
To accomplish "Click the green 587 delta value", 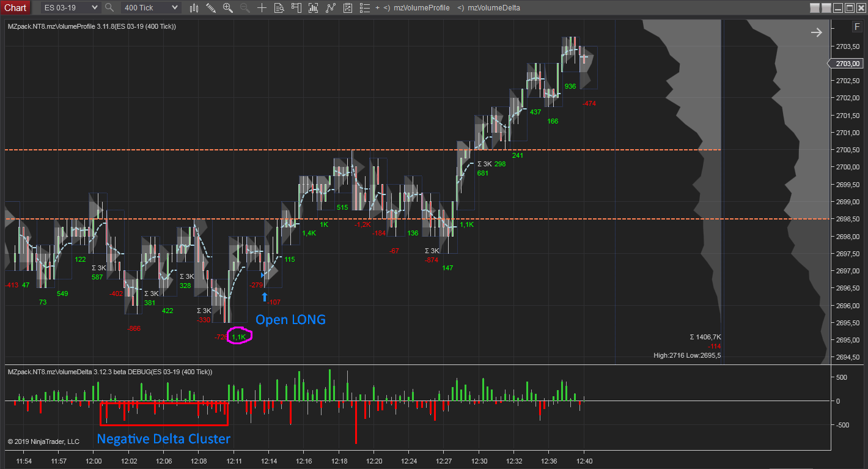I will [x=97, y=277].
